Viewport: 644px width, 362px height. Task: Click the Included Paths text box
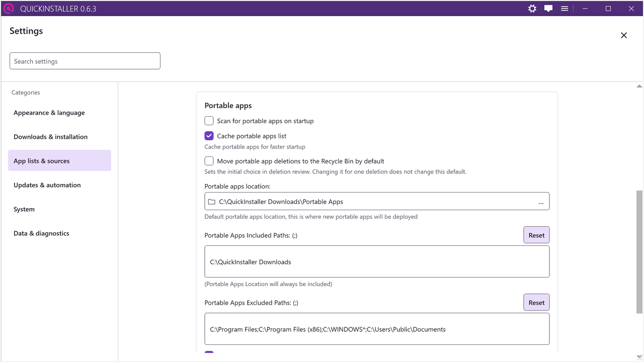(x=377, y=261)
